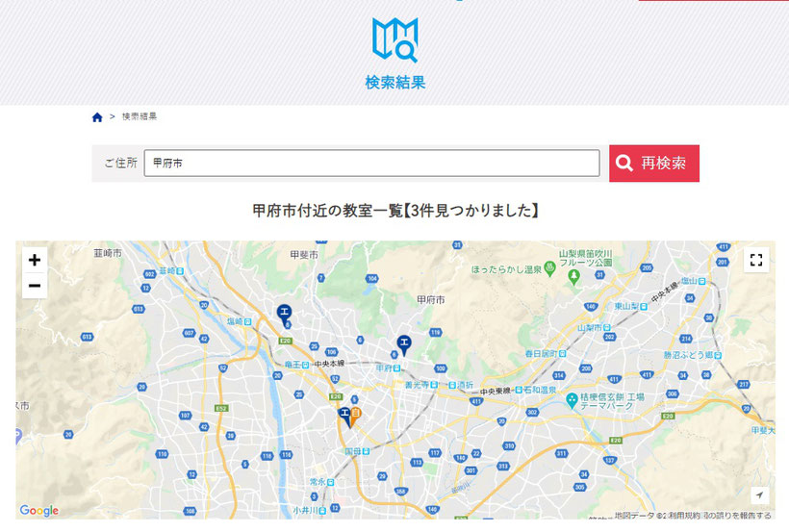This screenshot has height=532, width=789.
Task: Click the 甲府市付近の教室一覧 results heading
Action: pyautogui.click(x=395, y=211)
